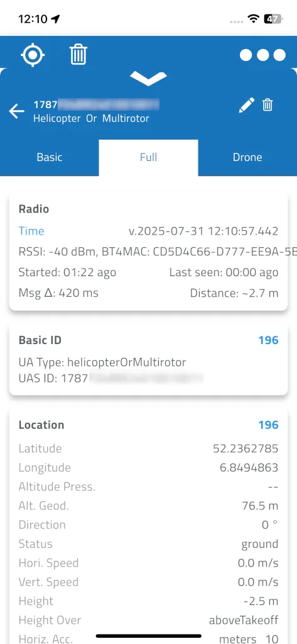Open the Drone tab
The width and height of the screenshot is (297, 644).
click(x=247, y=157)
